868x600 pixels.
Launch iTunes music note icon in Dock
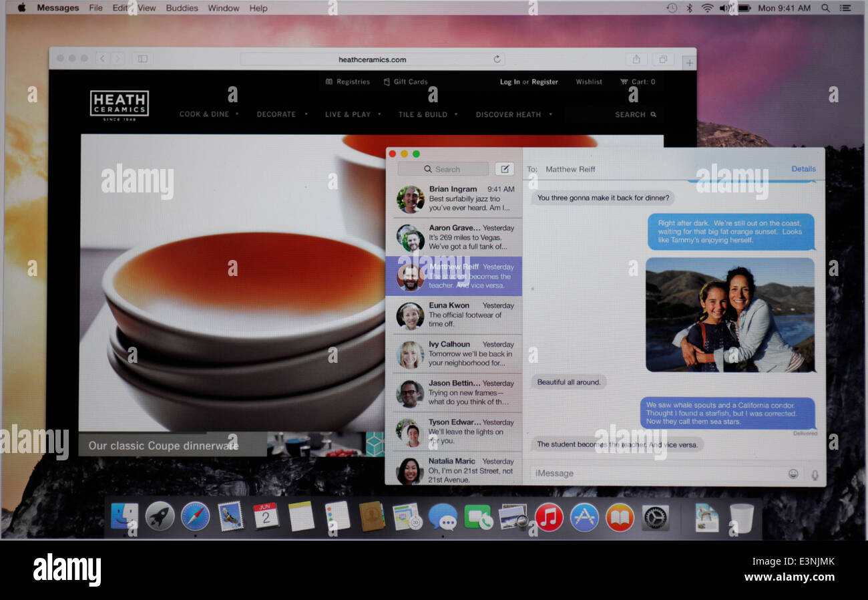(549, 517)
